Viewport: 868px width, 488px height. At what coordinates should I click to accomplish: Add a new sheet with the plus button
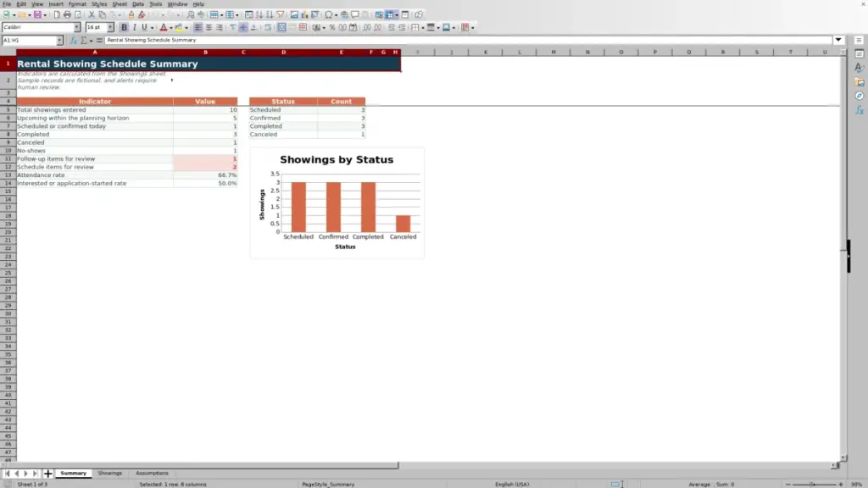click(47, 474)
